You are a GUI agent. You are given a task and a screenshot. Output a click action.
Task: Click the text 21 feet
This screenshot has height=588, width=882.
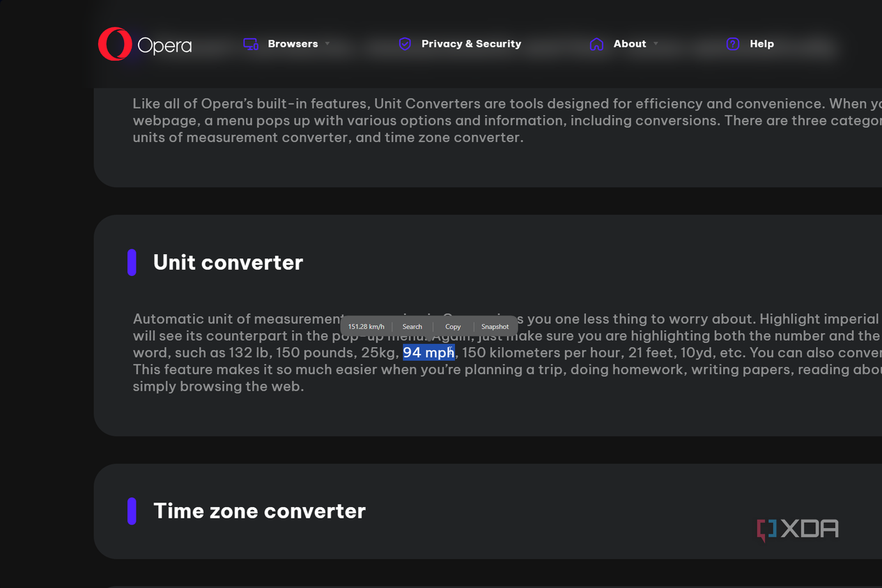click(651, 353)
